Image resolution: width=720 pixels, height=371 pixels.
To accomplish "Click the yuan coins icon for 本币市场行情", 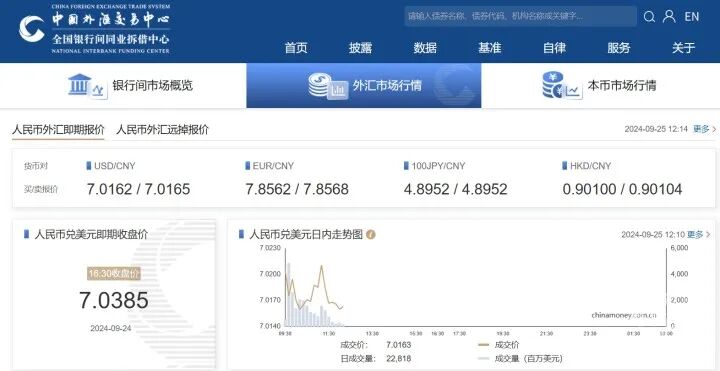I will [x=562, y=85].
